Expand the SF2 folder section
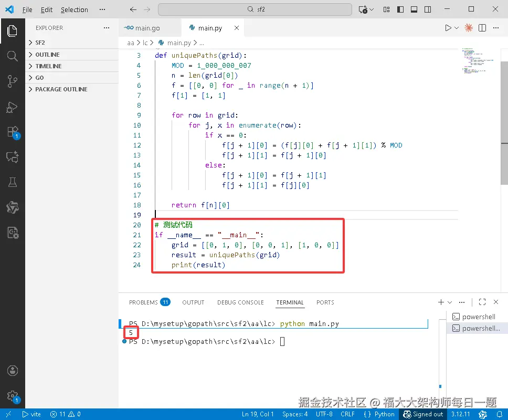This screenshot has height=420, width=508. coord(71,43)
